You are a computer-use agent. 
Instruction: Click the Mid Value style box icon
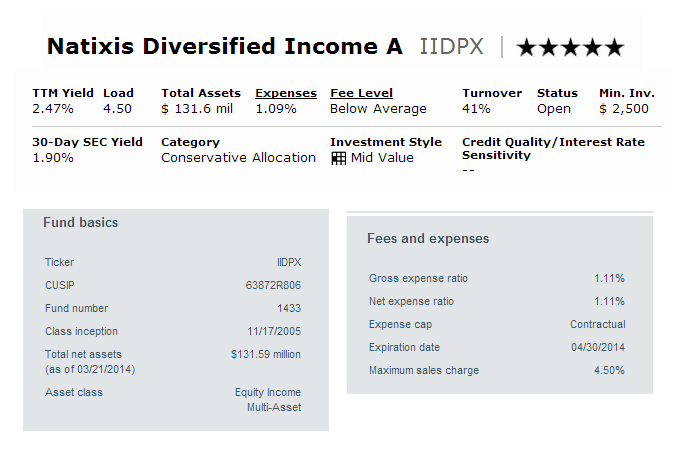pyautogui.click(x=338, y=158)
